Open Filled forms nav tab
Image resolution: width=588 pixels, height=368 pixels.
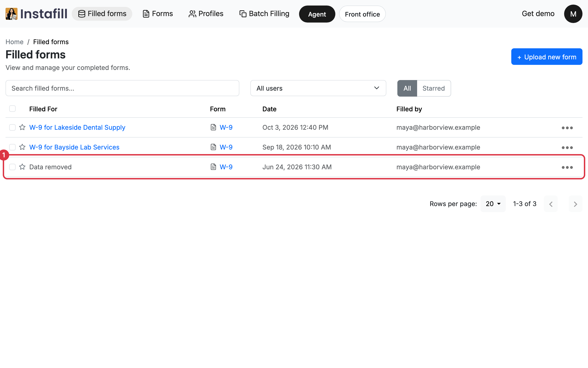pos(102,14)
